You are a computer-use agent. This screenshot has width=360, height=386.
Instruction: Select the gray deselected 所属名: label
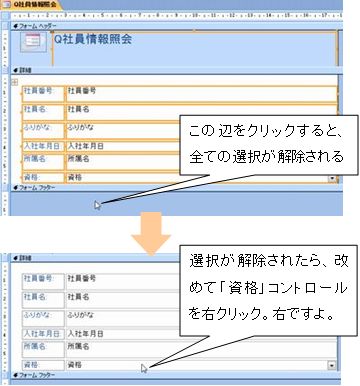point(43,350)
